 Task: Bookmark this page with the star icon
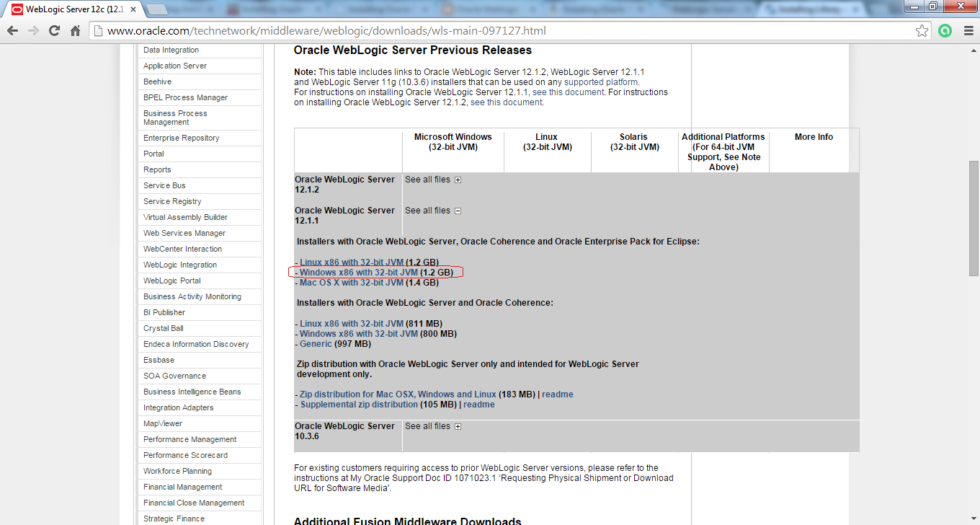pyautogui.click(x=922, y=30)
